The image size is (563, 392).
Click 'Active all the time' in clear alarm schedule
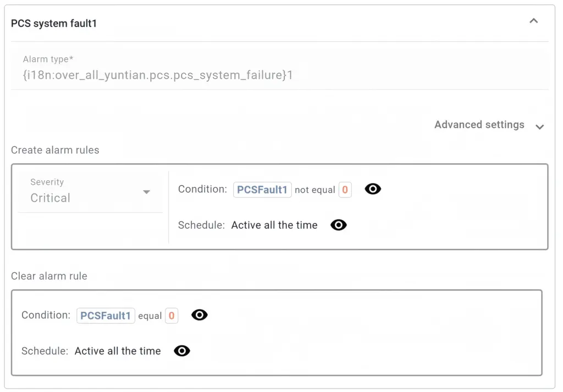point(118,351)
